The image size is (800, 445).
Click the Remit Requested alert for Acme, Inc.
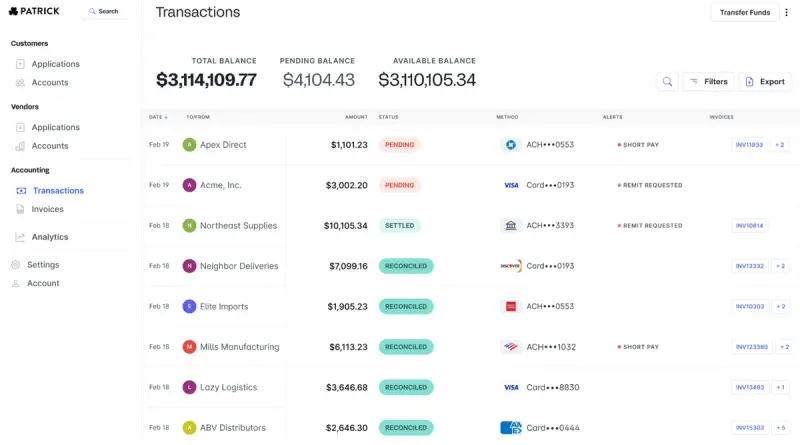[650, 185]
